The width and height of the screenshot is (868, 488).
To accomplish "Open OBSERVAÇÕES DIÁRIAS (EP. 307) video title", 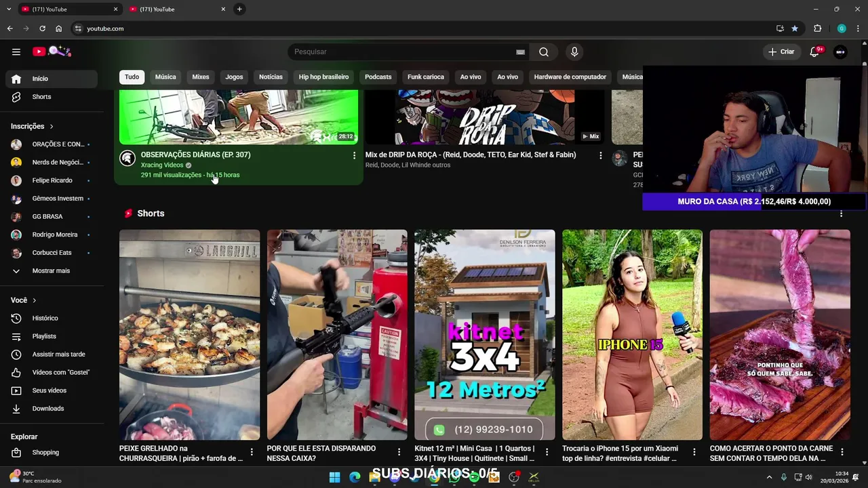I will point(195,155).
